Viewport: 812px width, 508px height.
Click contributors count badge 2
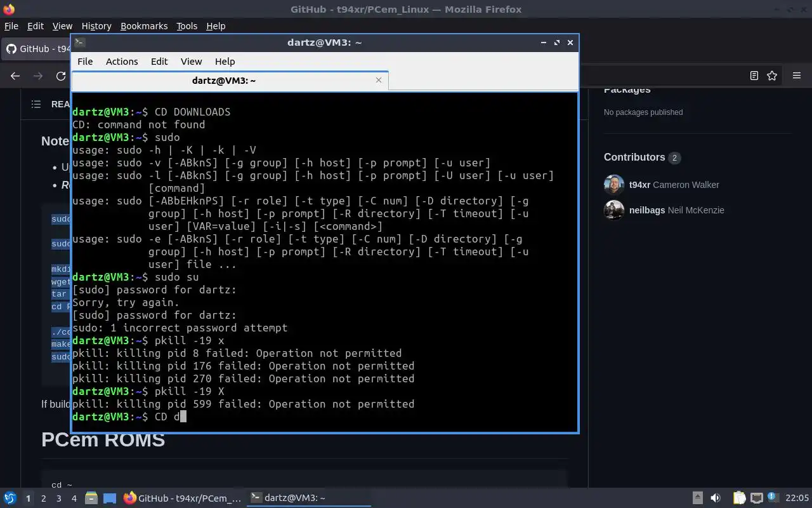click(674, 157)
